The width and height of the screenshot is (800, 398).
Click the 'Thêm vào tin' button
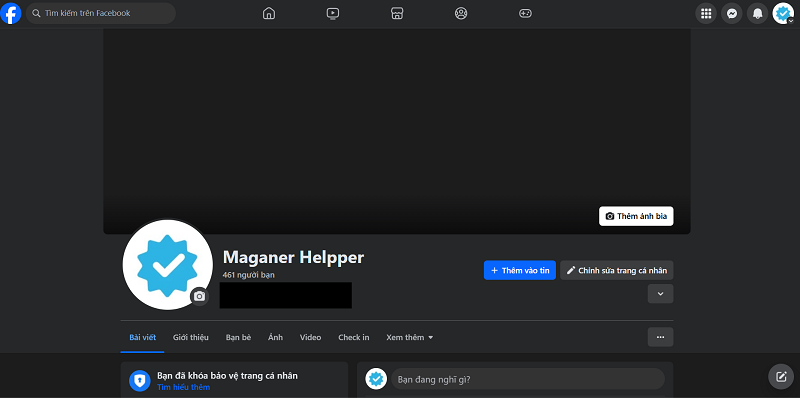point(520,270)
